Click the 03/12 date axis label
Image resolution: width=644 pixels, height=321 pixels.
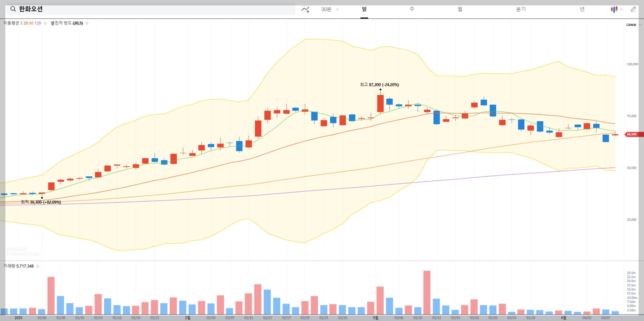click(437, 318)
